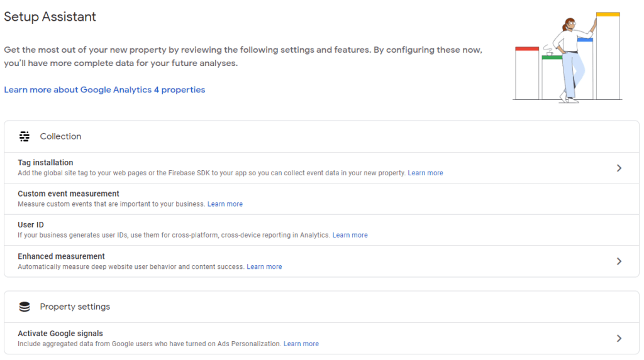The height and width of the screenshot is (360, 644).
Task: Open the Enhanced measurement heading
Action: (61, 256)
